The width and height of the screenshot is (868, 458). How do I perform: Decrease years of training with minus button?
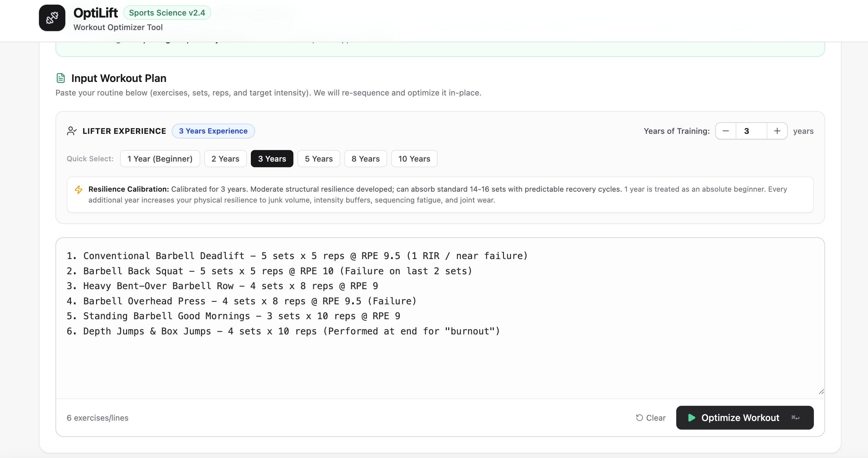pyautogui.click(x=726, y=131)
